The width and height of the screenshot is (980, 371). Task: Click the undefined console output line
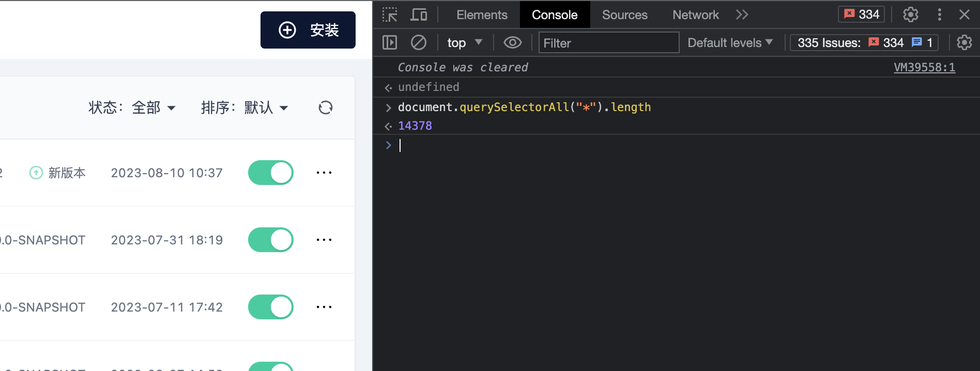click(428, 87)
